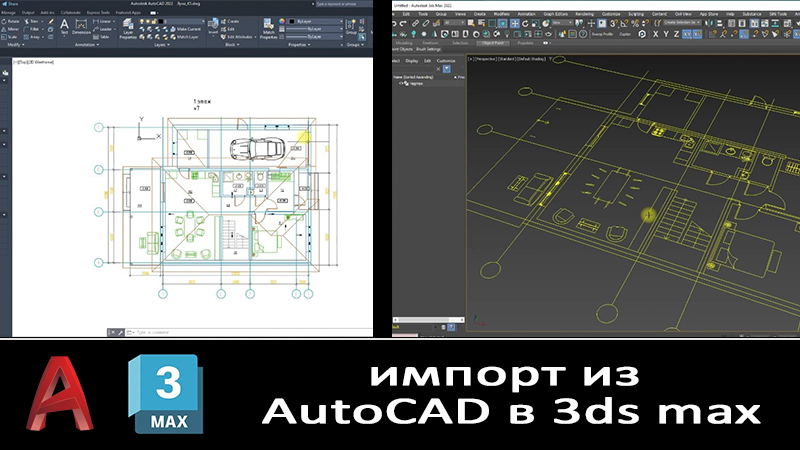
Task: Expand the Annotation panel flyout
Action: coord(87,44)
